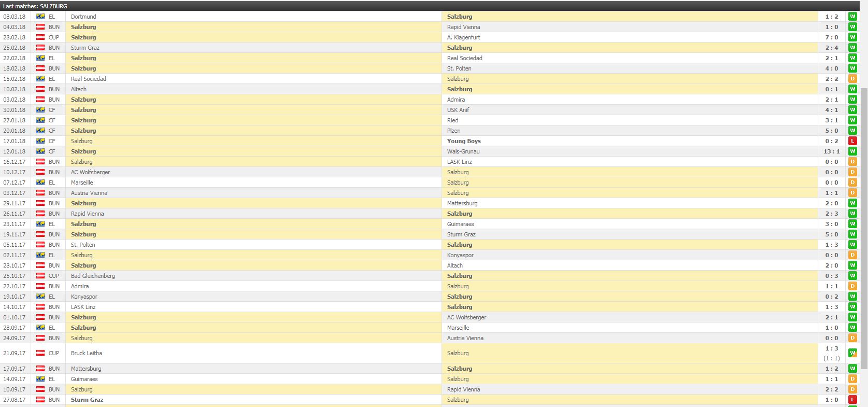The image size is (868, 407).
Task: Click the D badge for 07.12.17 Marseille match
Action: pos(852,183)
